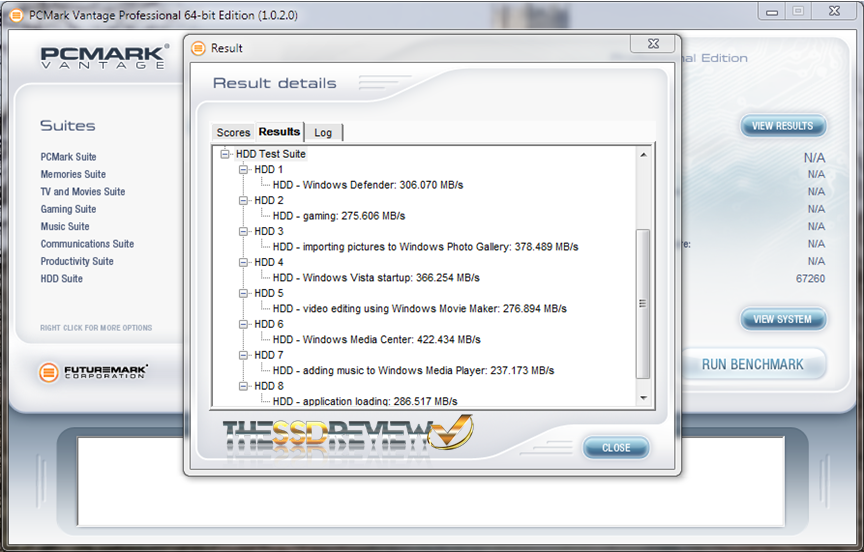Open the Log tab

point(323,132)
